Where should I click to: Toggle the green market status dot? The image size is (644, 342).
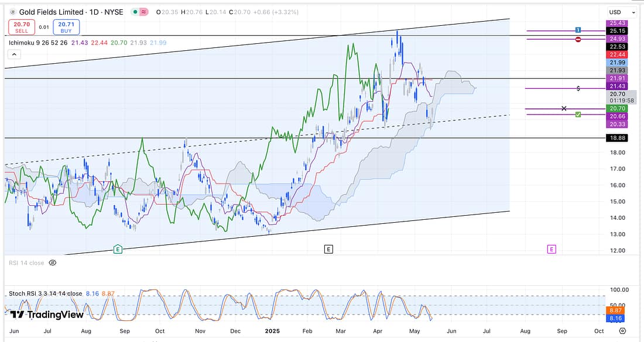135,12
